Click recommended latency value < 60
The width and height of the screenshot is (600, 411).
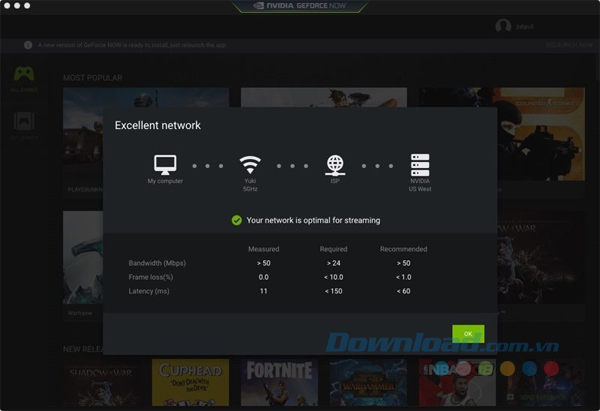click(x=403, y=291)
